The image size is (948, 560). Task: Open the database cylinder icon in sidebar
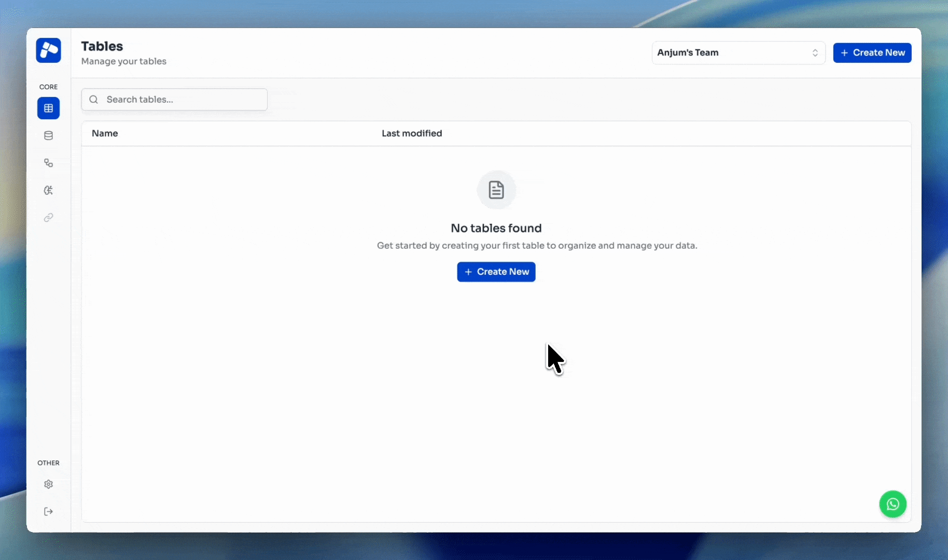pos(48,136)
